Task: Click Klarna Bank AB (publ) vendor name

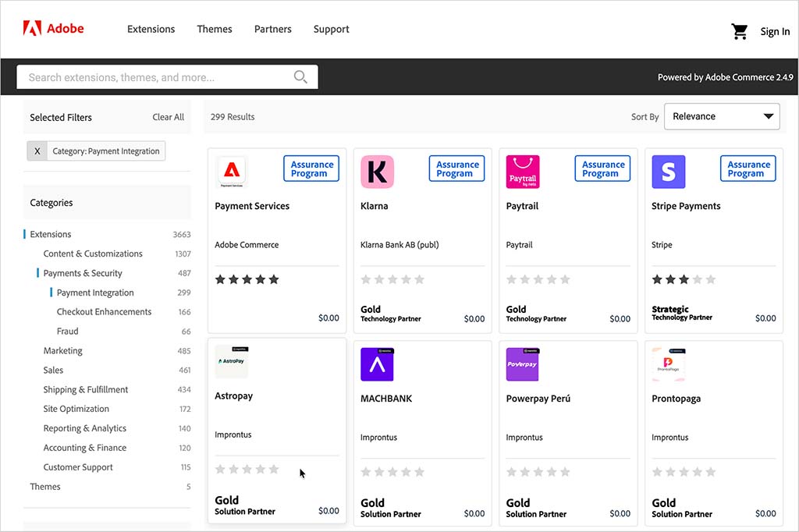Action: point(399,245)
